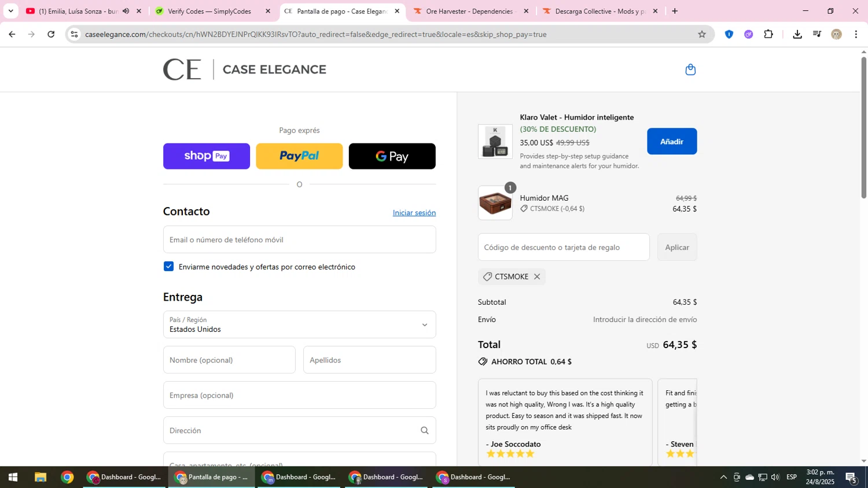Open the shopping bag cart icon
Screen dimensions: 868x488
click(x=690, y=69)
